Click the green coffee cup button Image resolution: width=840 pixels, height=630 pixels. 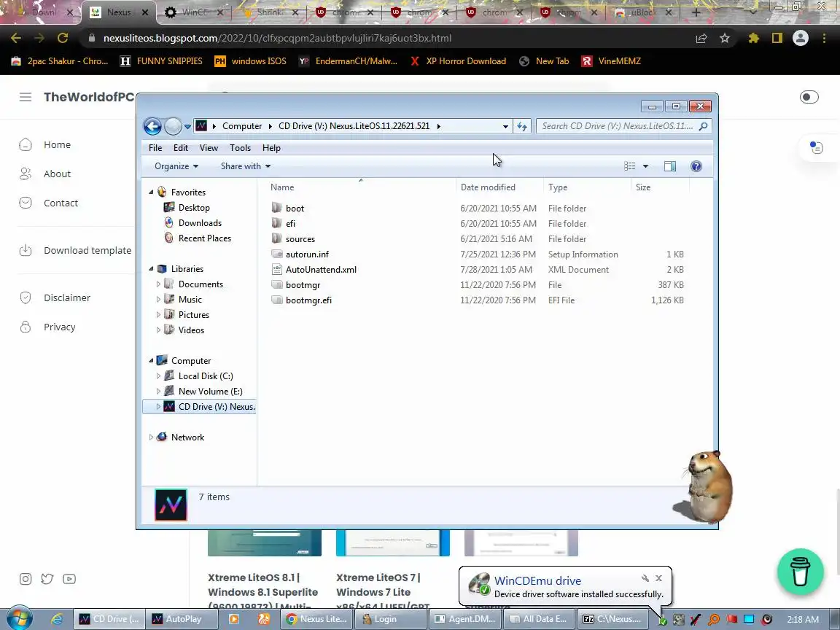click(x=801, y=572)
